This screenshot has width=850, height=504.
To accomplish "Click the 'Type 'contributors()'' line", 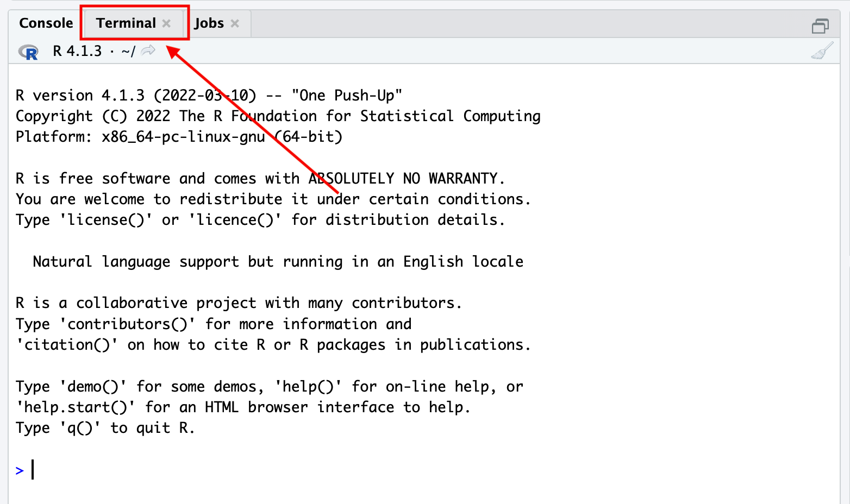I will click(x=214, y=324).
